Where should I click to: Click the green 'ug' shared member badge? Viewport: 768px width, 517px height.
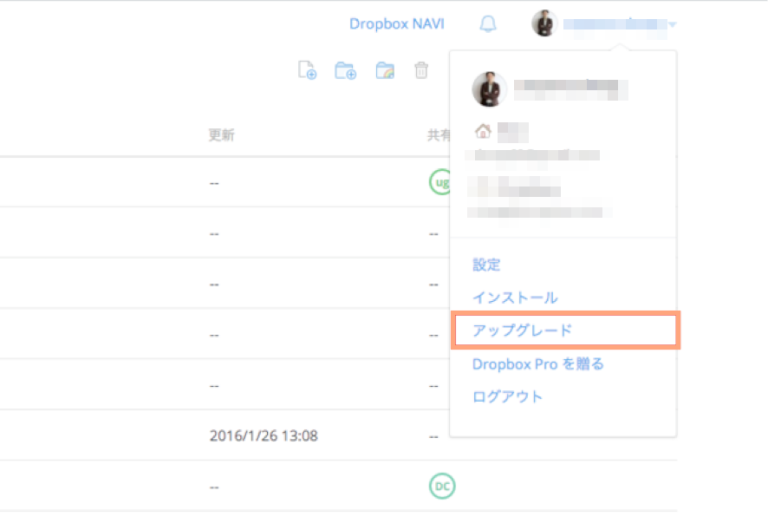coord(439,181)
